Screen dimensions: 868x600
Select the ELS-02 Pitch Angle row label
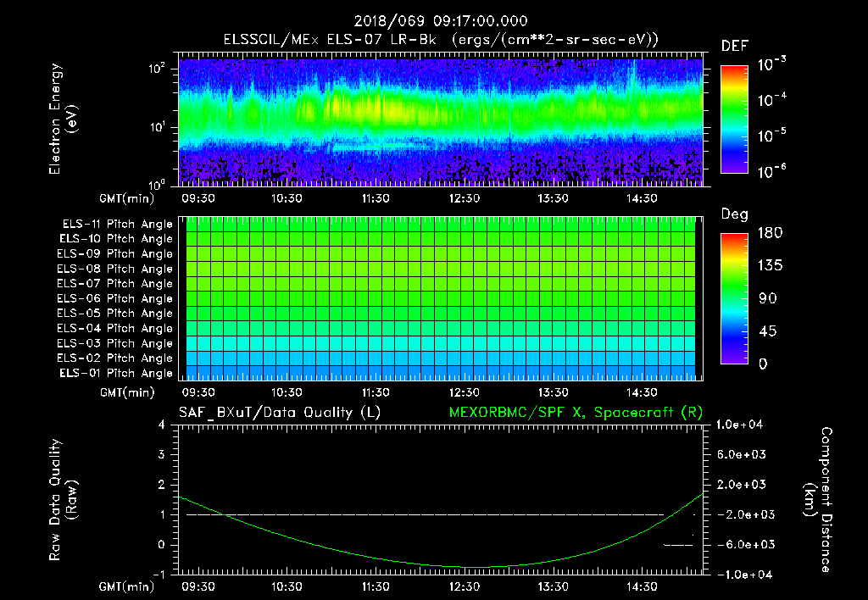click(x=115, y=358)
